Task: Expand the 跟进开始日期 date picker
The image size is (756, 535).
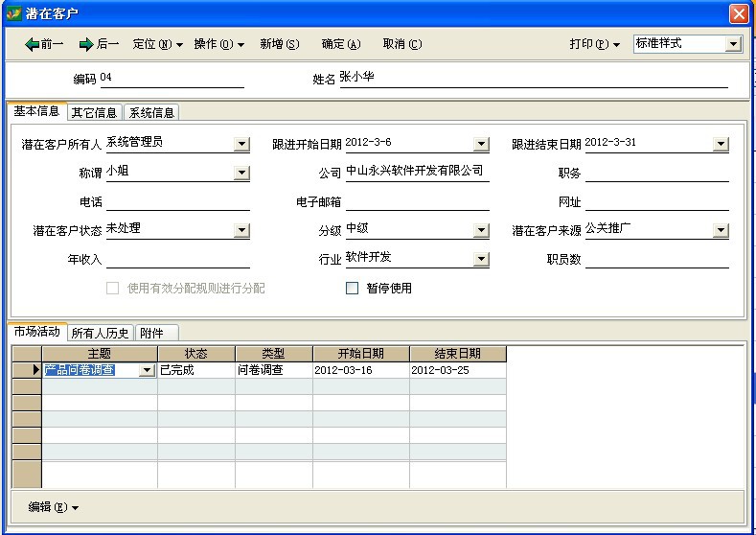Action: point(481,145)
